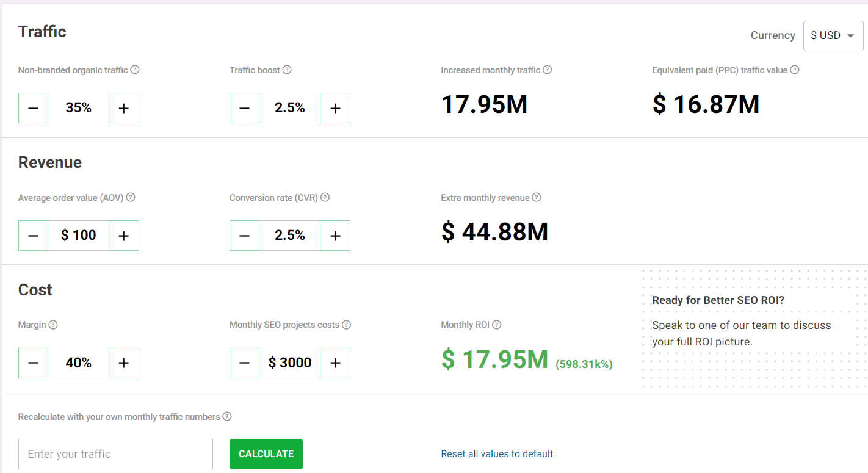Screen dimensions: 868x473
Task: Click the green $ 17.95M monthly ROI value
Action: 495,359
